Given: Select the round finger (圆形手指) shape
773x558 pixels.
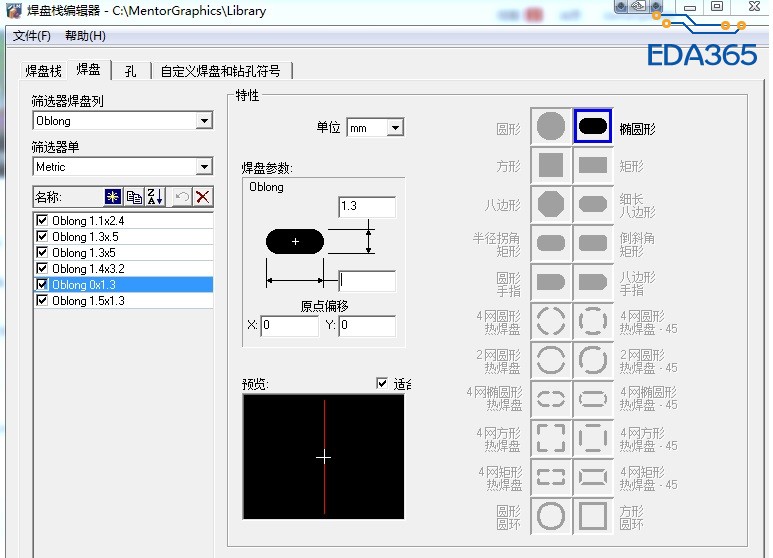Looking at the screenshot, I should tap(551, 282).
